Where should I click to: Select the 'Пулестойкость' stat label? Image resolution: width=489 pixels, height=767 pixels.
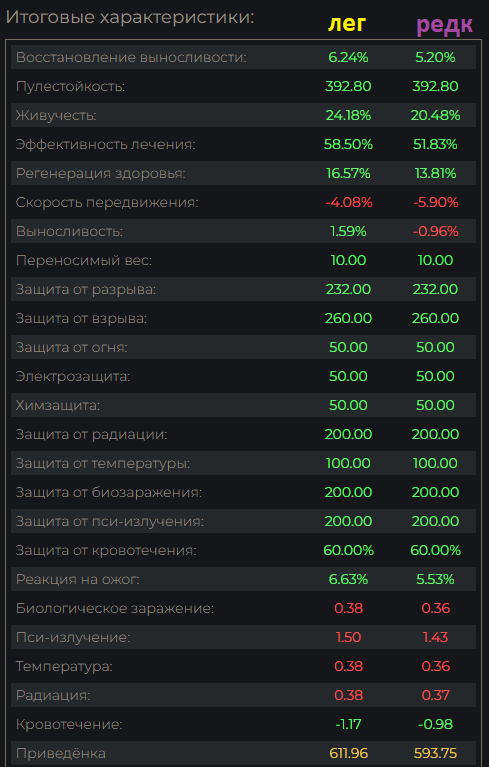coord(70,87)
